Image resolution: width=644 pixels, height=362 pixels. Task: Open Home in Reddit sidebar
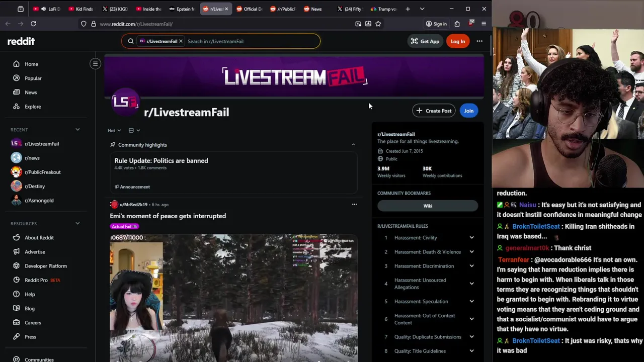click(31, 64)
